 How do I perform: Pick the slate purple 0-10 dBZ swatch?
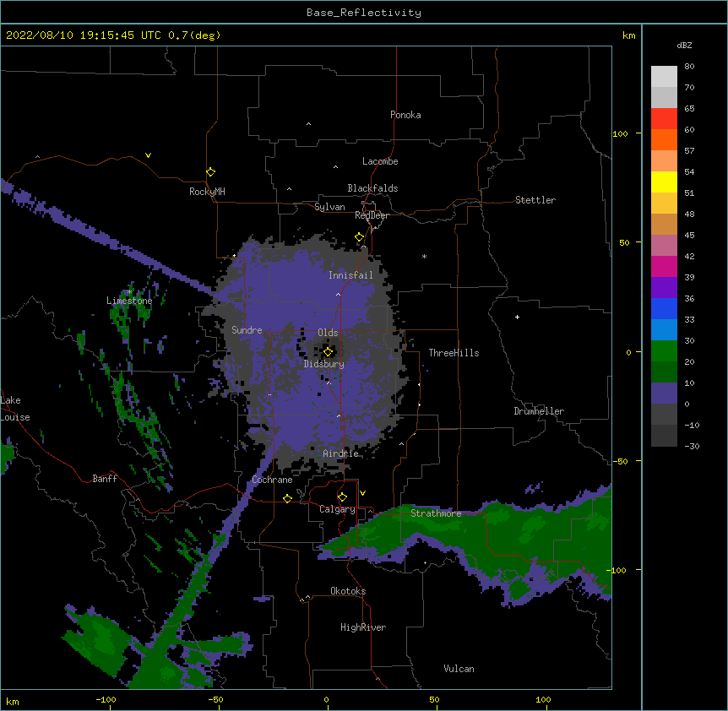[x=664, y=393]
